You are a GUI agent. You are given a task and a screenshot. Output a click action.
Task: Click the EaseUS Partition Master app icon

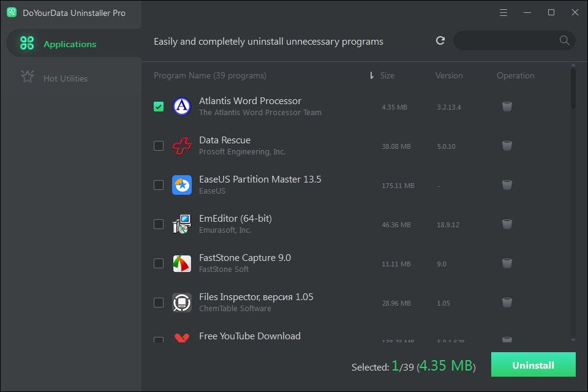tap(180, 185)
